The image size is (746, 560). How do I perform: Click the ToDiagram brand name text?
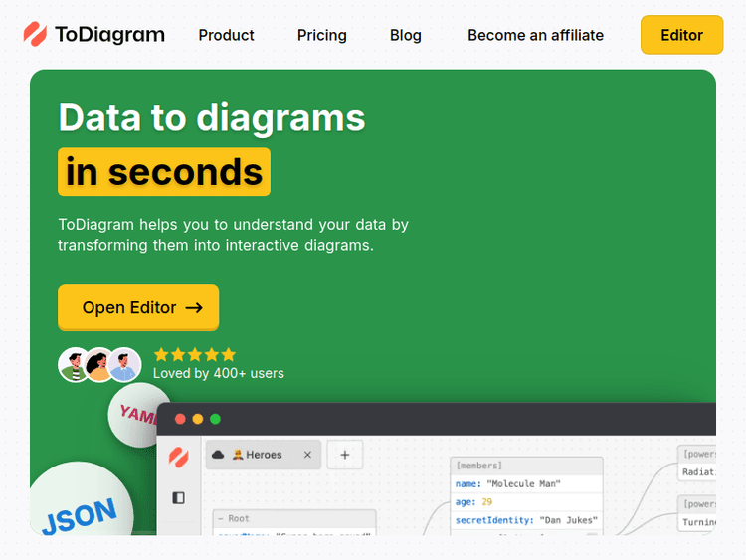[109, 35]
